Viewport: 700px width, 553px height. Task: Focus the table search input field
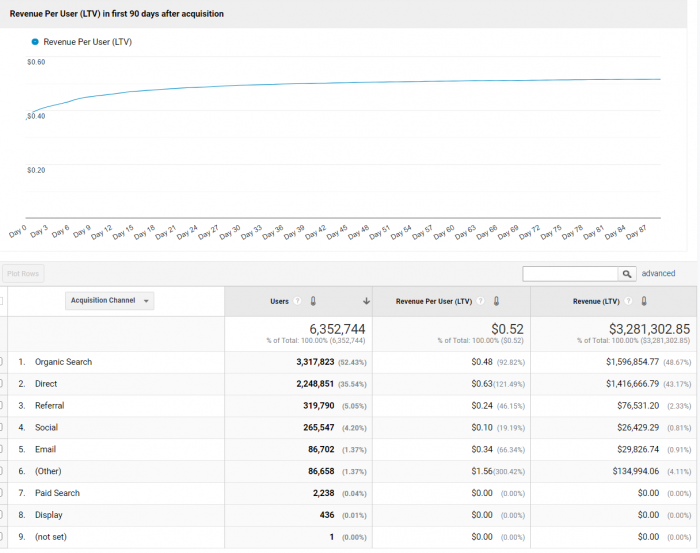point(569,273)
